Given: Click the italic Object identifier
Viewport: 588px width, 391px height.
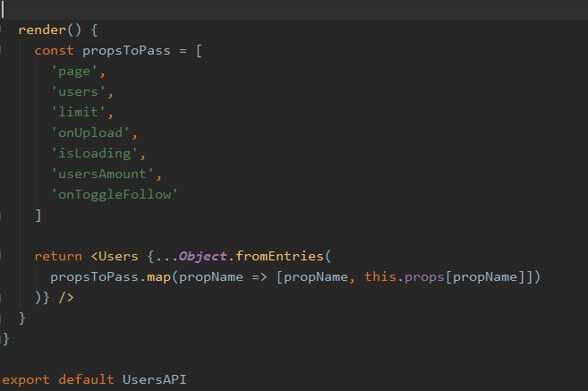Looking at the screenshot, I should (x=202, y=257).
